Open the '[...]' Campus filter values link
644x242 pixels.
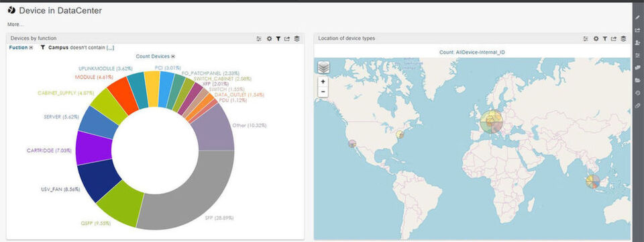click(110, 48)
